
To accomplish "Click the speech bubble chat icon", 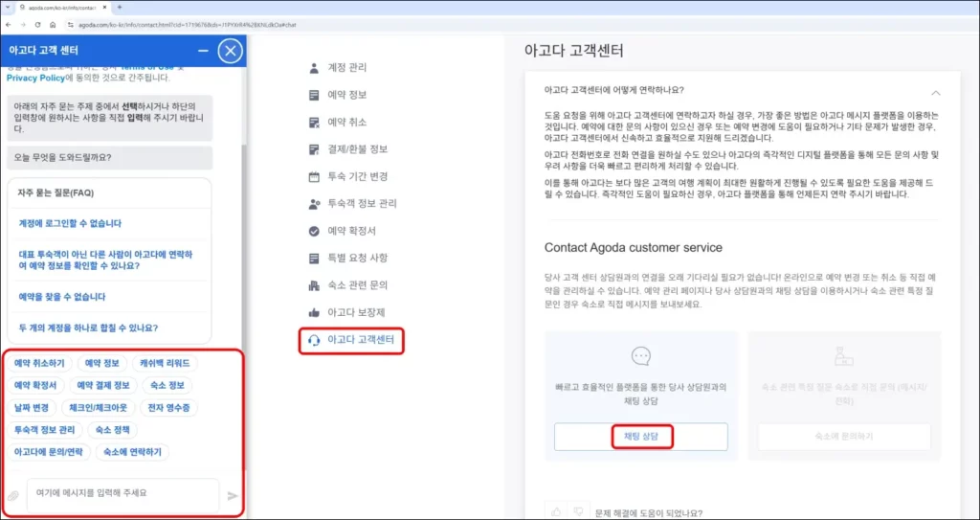I will (x=640, y=356).
